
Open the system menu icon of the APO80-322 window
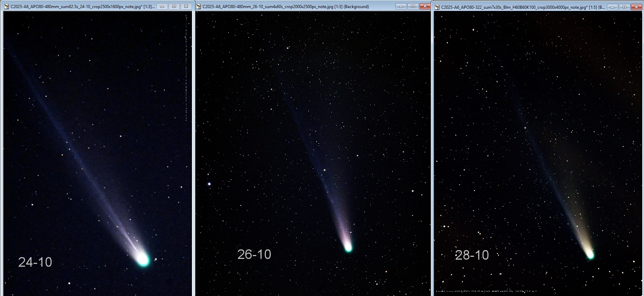[437, 7]
